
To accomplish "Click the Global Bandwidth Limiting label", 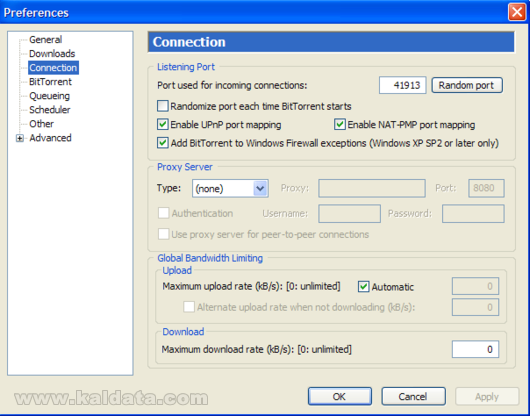I will tap(210, 258).
